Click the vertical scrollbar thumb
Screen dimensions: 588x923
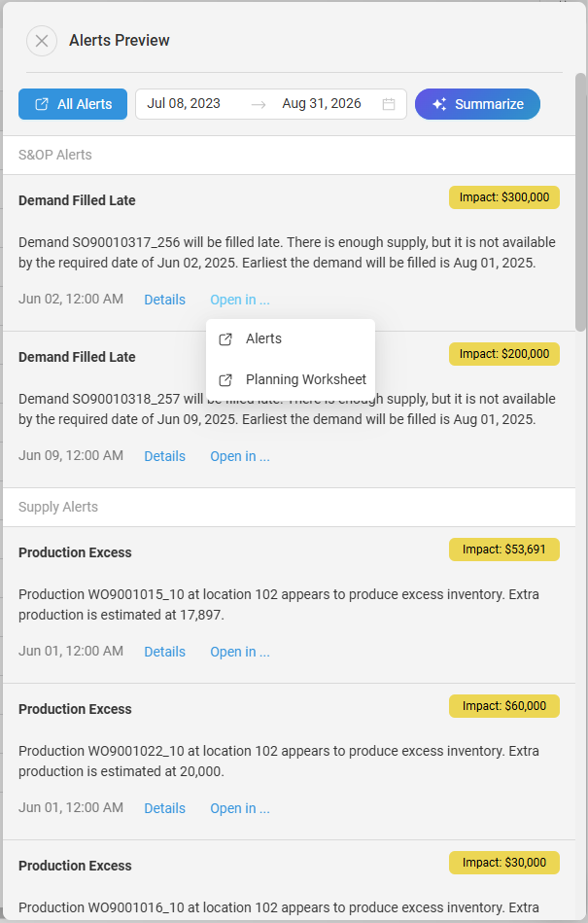tap(580, 199)
